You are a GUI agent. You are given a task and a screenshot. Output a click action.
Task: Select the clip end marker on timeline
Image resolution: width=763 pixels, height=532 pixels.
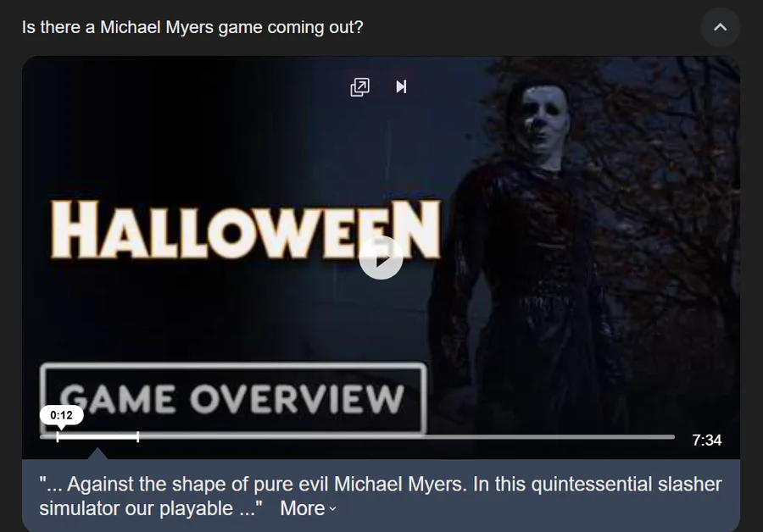(x=137, y=436)
